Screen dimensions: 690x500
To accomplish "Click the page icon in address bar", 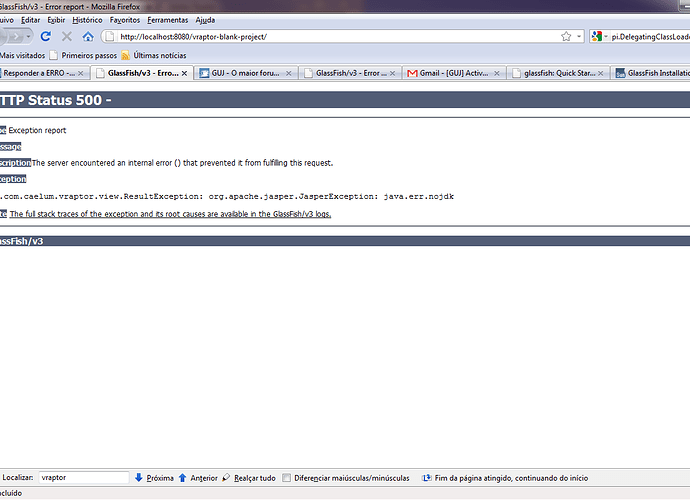I will [110, 37].
